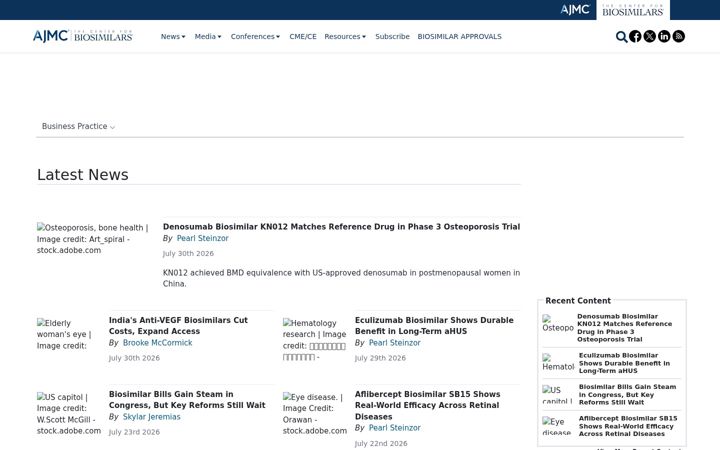Open BIOSIMILAR APPROVALS in the nav bar
This screenshot has height=450, width=720.
(x=459, y=37)
